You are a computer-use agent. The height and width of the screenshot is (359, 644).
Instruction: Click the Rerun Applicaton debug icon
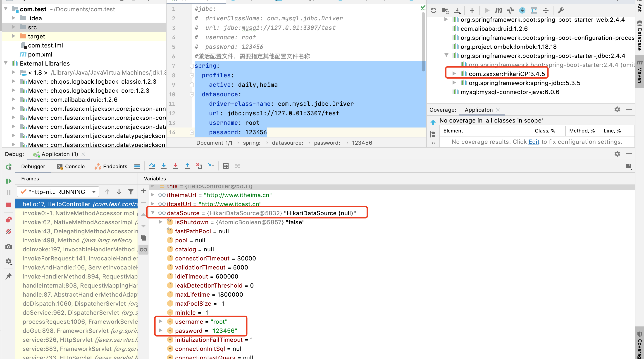click(9, 166)
